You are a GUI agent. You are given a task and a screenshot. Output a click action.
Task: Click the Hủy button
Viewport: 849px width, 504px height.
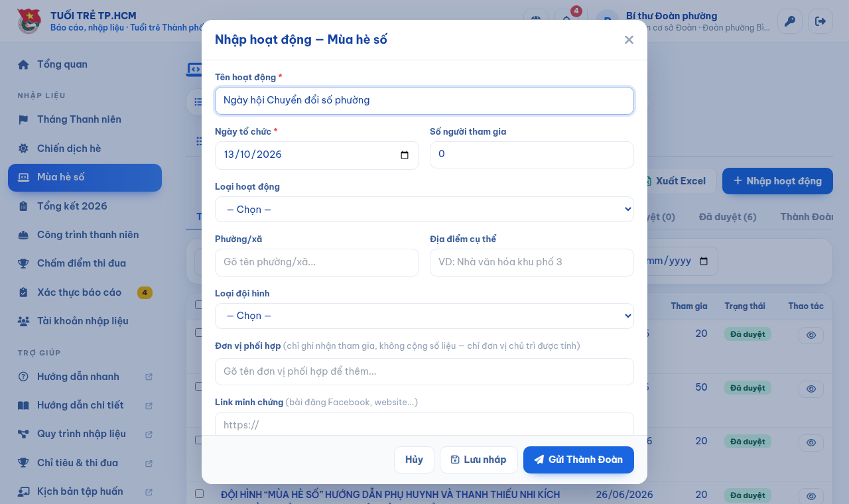pyautogui.click(x=414, y=460)
